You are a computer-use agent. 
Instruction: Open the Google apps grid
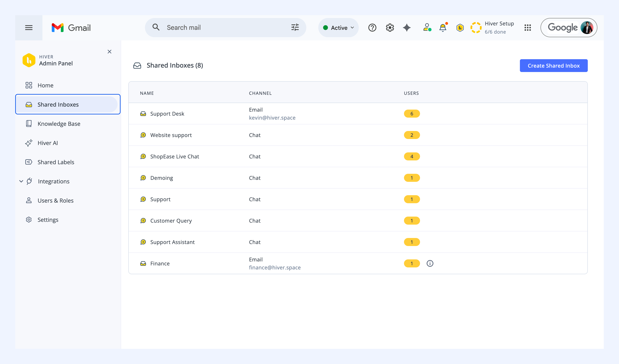point(528,28)
